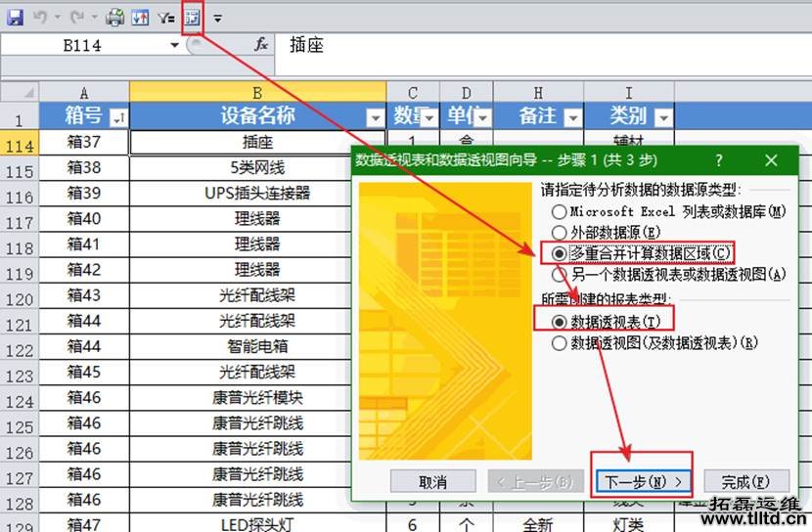Click the filter funnel icon in toolbar
Image resolution: width=812 pixels, height=532 pixels.
click(165, 19)
